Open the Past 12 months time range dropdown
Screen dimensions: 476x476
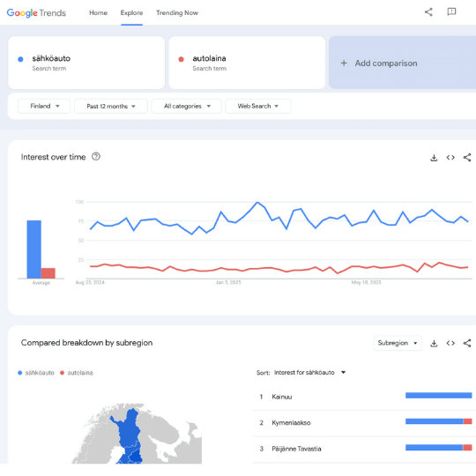(x=111, y=106)
